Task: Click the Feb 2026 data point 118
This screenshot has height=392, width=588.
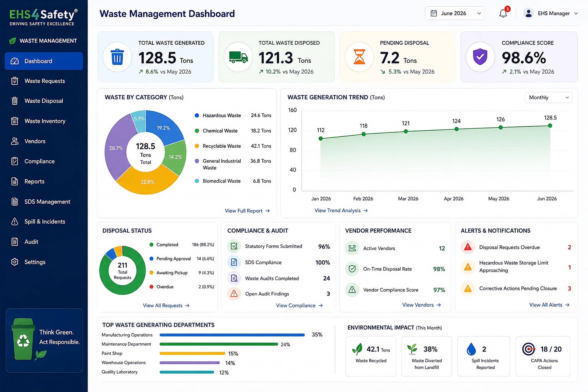Action: tap(363, 134)
